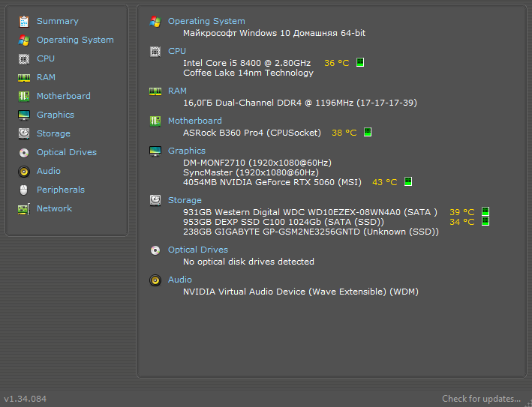
Task: Select the CPU chip icon in sidebar
Action: [24, 59]
